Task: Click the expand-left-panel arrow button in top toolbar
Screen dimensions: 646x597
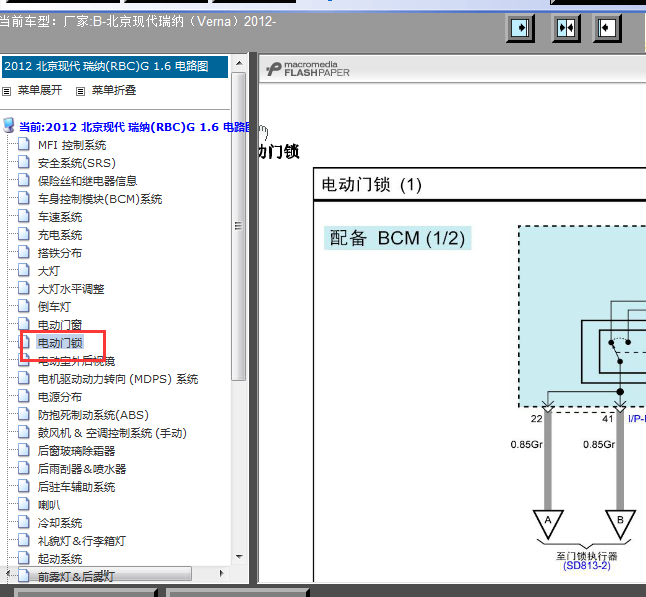Action: 521,27
